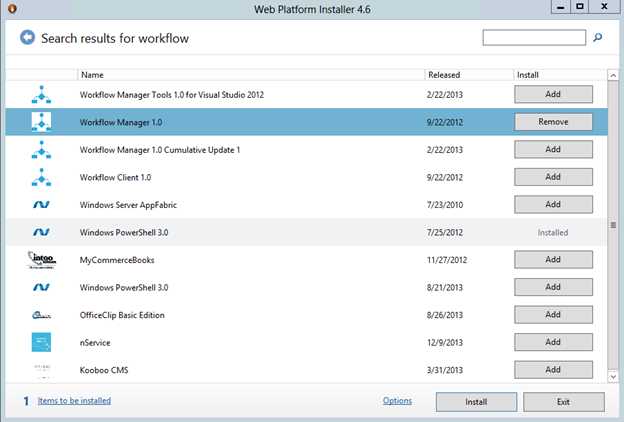Select the Workflow Manager 1.0 row text
This screenshot has width=624, height=422.
click(121, 122)
